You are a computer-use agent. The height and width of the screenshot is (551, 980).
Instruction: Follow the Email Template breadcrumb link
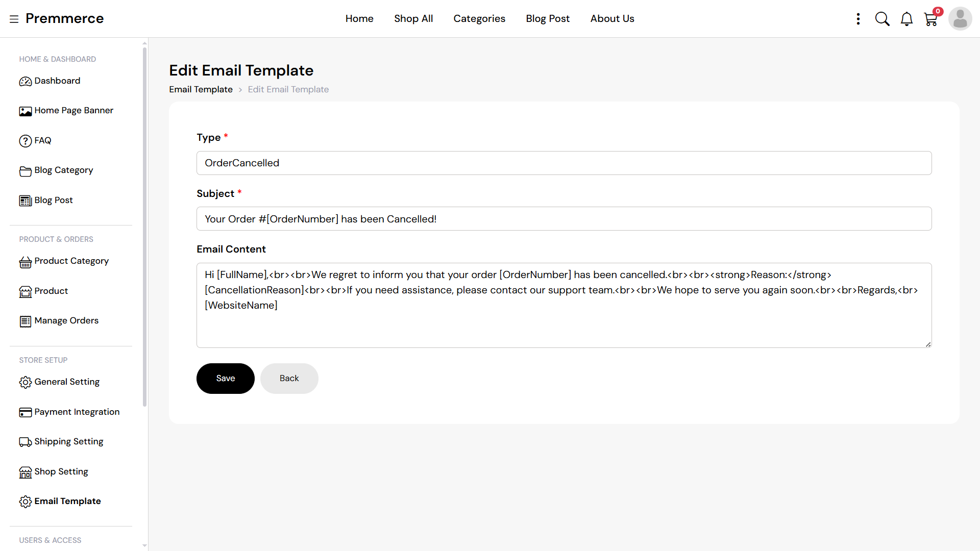(x=201, y=89)
